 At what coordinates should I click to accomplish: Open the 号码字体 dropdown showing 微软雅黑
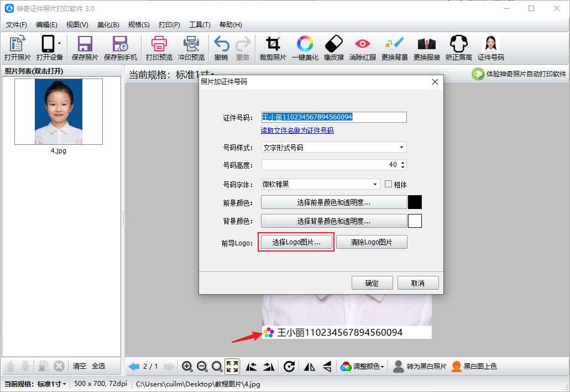coord(321,184)
